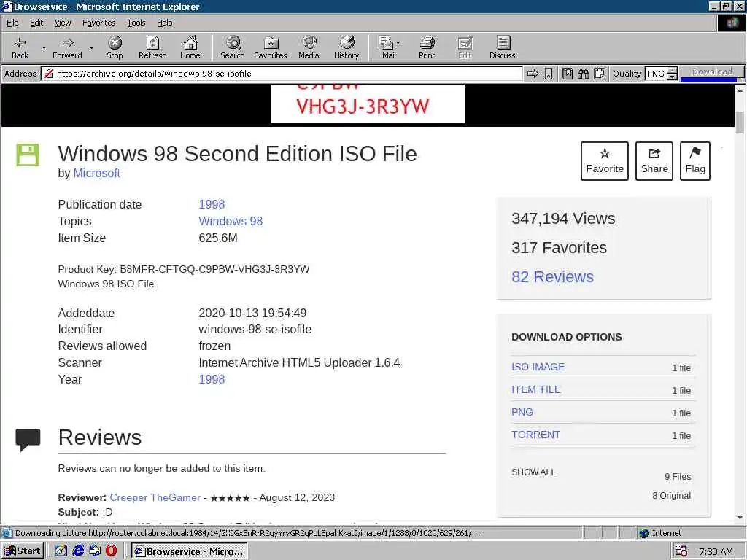Open the Year 1998 link
Screen dimensions: 747x560
point(212,379)
